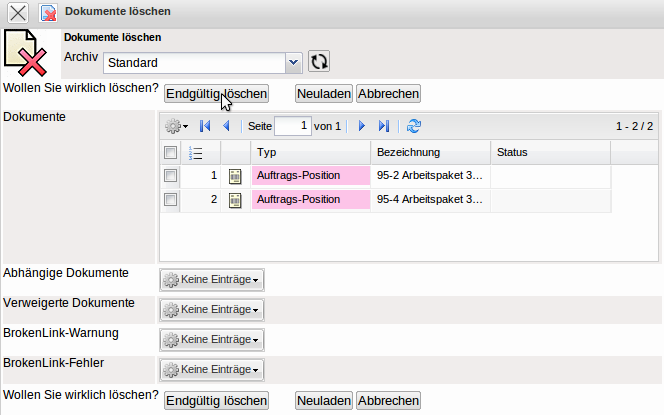Click the 95-2 Arbeitspaket 3... cell
Image resolution: width=664 pixels, height=415 pixels.
coord(431,176)
